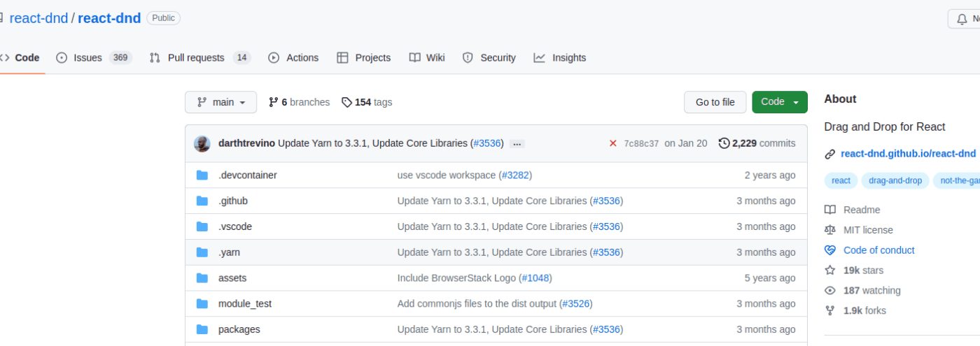
Task: Expand commit message ellipsis button
Action: (x=517, y=144)
